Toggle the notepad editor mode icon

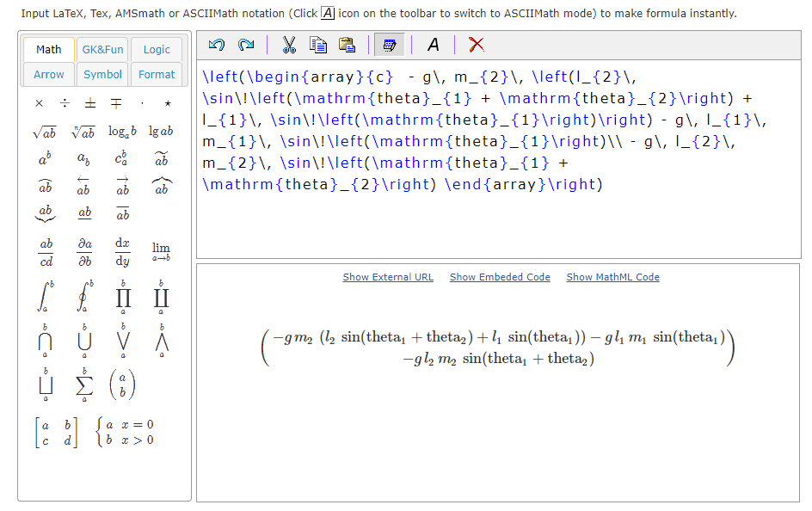point(390,45)
